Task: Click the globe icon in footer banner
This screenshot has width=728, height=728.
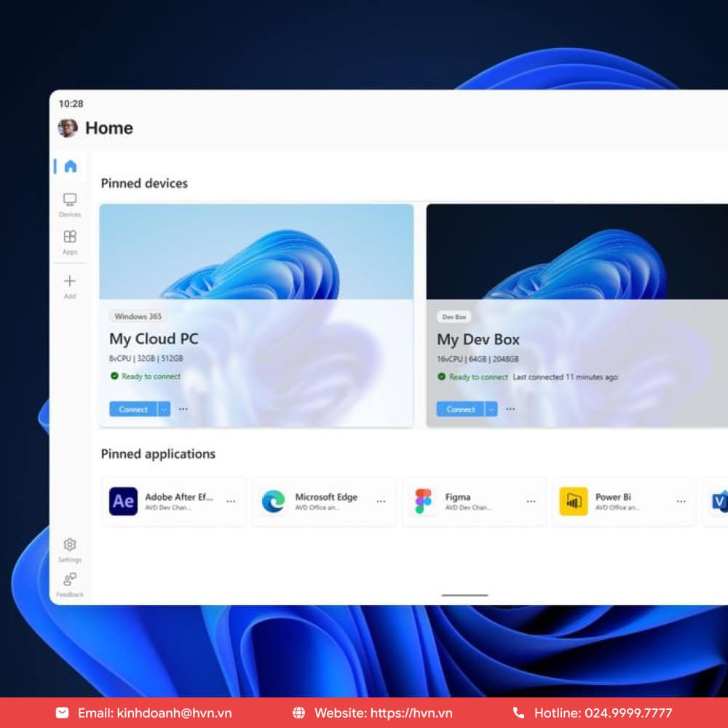Action: click(299, 713)
